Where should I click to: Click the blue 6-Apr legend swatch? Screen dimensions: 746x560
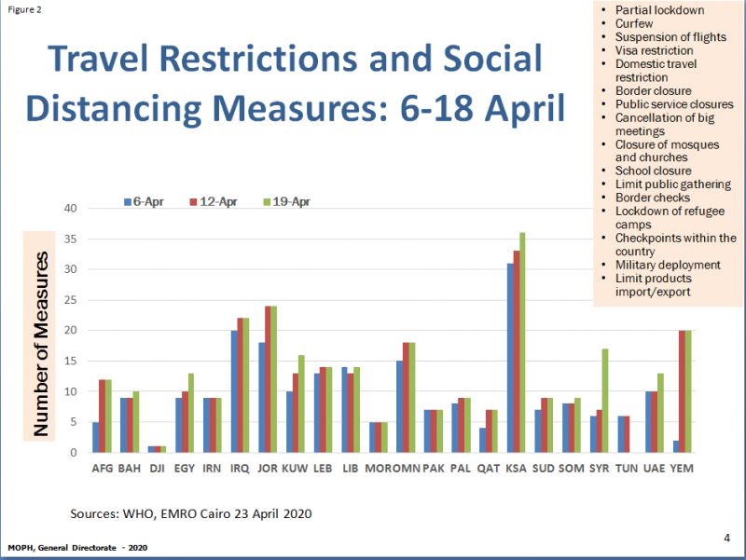point(128,201)
